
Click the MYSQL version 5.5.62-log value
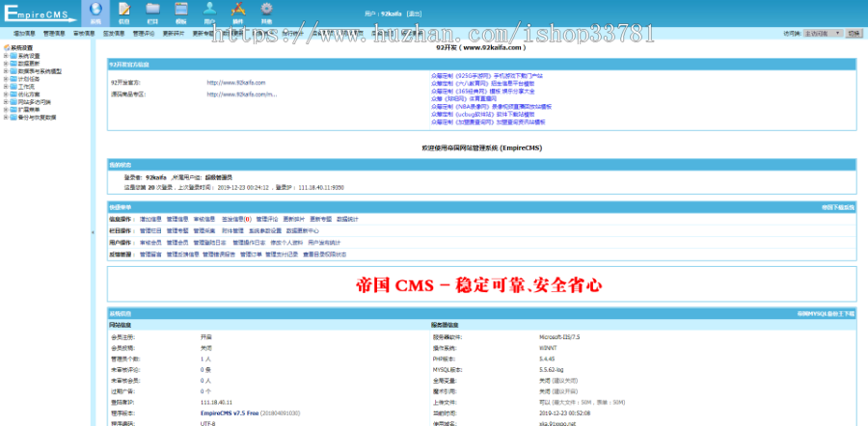coord(552,369)
